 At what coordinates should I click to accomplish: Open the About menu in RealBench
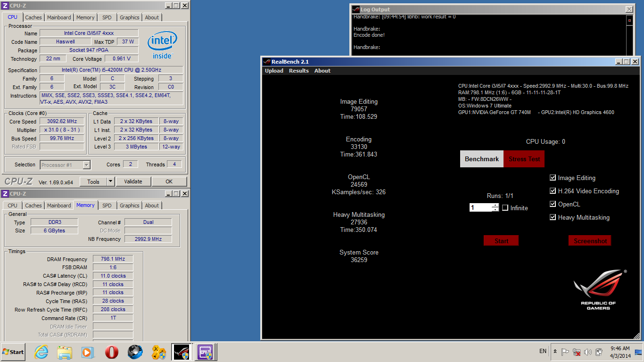[x=322, y=71]
